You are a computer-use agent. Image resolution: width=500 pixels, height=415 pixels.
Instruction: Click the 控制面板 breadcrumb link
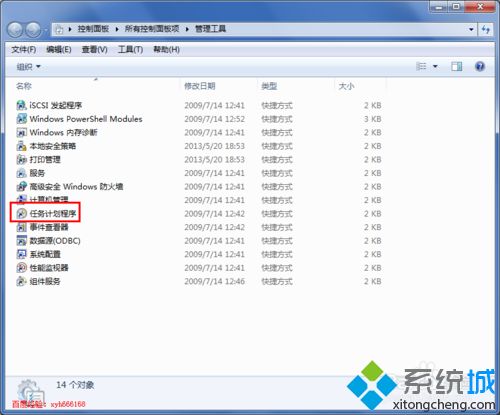click(93, 29)
